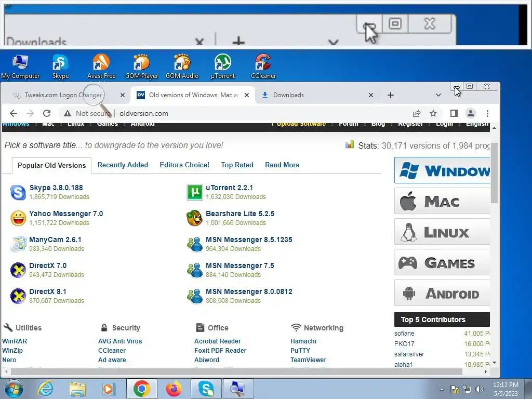532x399 pixels.
Task: Open the Read More tab
Action: [282, 165]
